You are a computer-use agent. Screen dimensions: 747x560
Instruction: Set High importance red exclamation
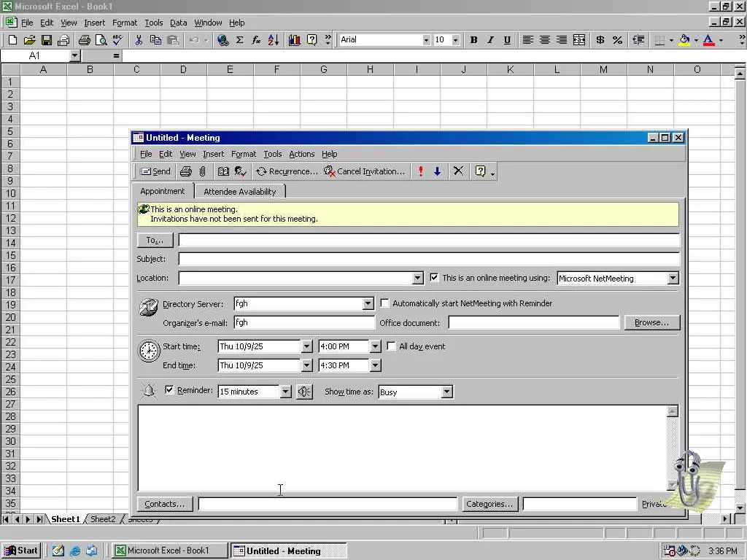421,171
